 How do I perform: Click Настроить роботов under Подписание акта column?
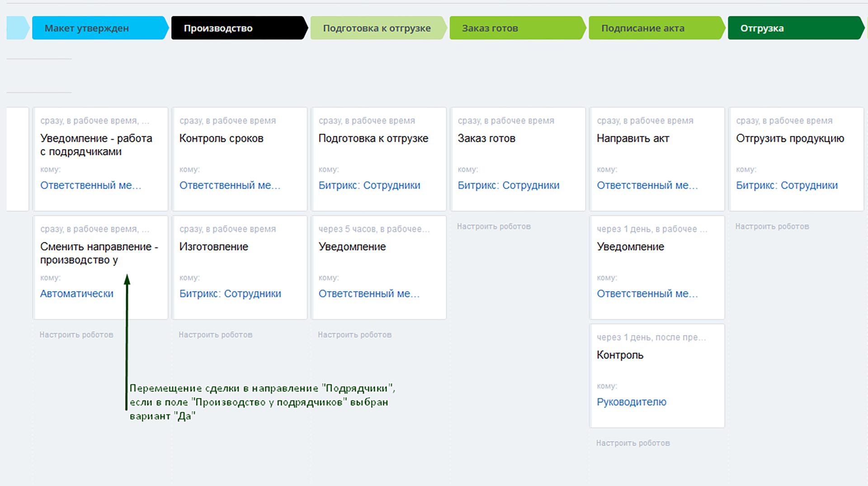[632, 443]
